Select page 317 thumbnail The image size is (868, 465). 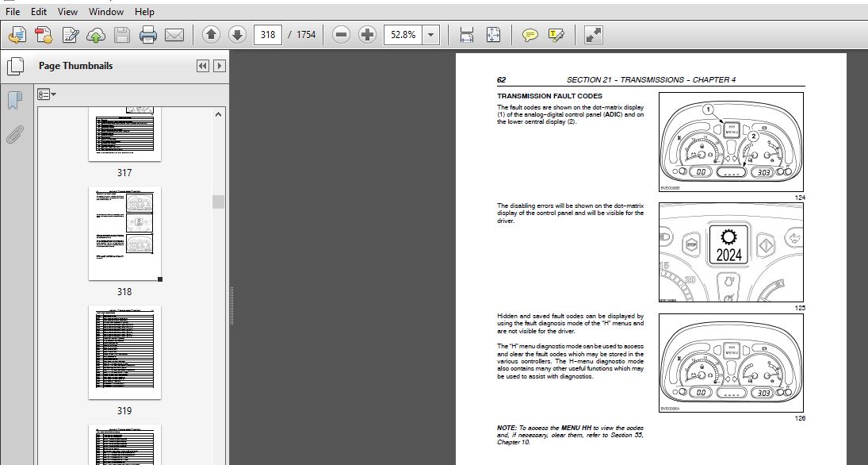coord(124,133)
